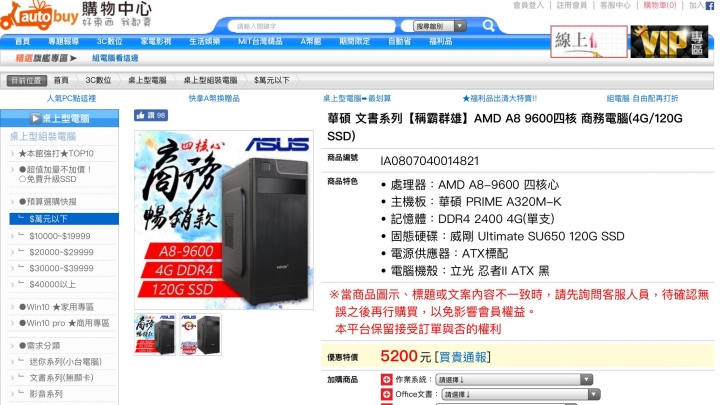The image size is (720, 405).
Task: Open the 購物車 cart link
Action: pos(659,6)
